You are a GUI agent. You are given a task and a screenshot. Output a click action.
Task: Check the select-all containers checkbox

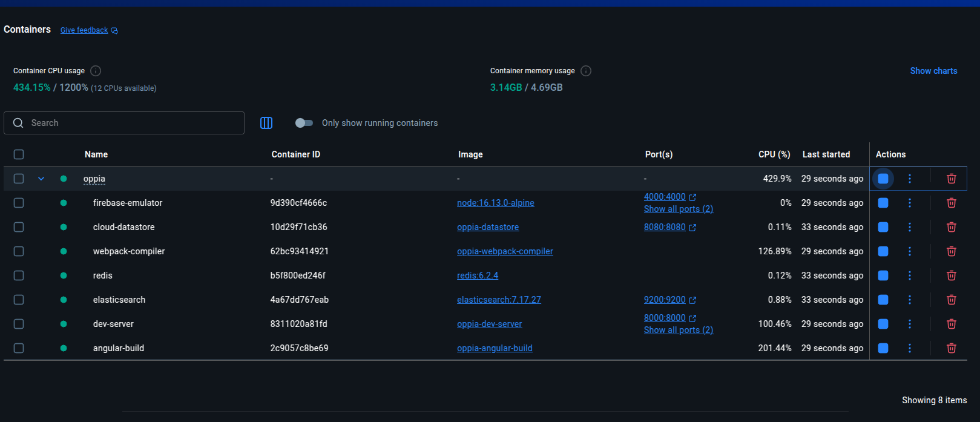pyautogui.click(x=19, y=154)
